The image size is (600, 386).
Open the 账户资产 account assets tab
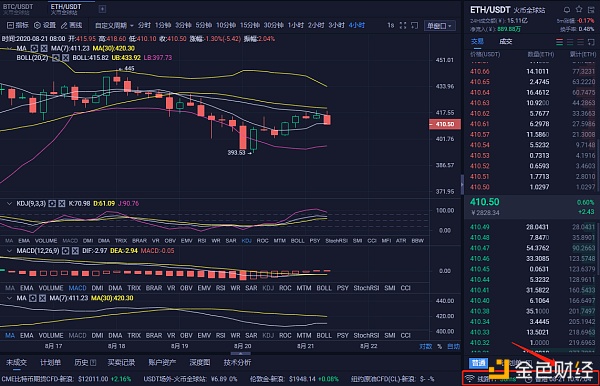tap(162, 362)
